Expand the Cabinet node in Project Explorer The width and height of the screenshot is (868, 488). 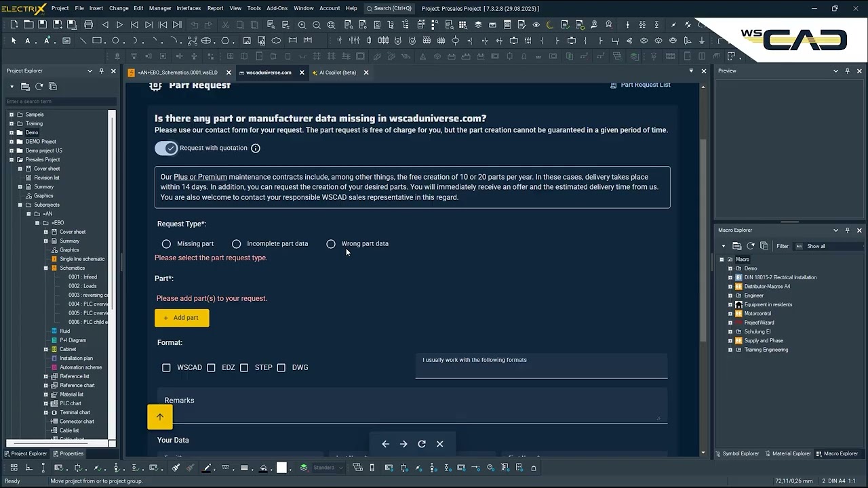point(46,349)
